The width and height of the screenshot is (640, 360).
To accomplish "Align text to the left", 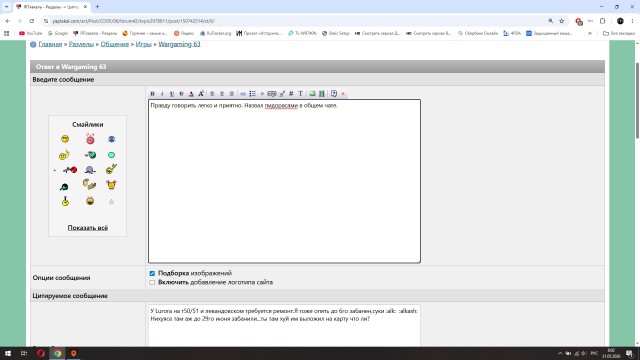I will (212, 93).
